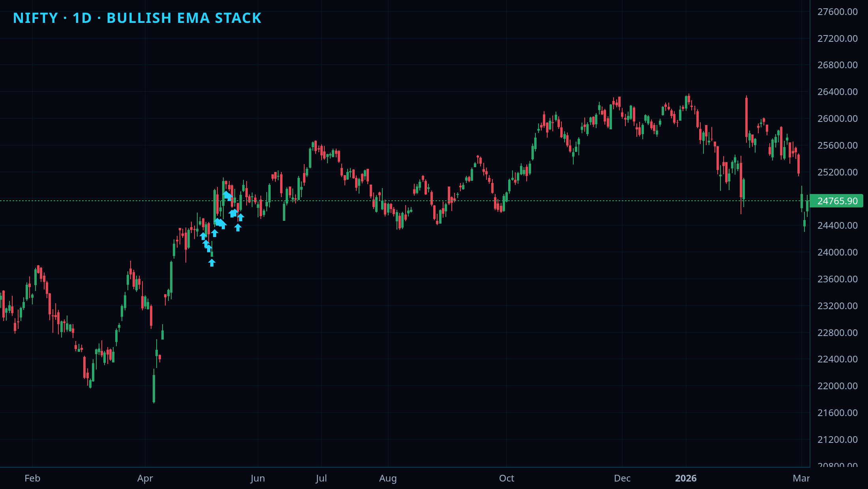Select the Dec label on time axis

coord(622,478)
